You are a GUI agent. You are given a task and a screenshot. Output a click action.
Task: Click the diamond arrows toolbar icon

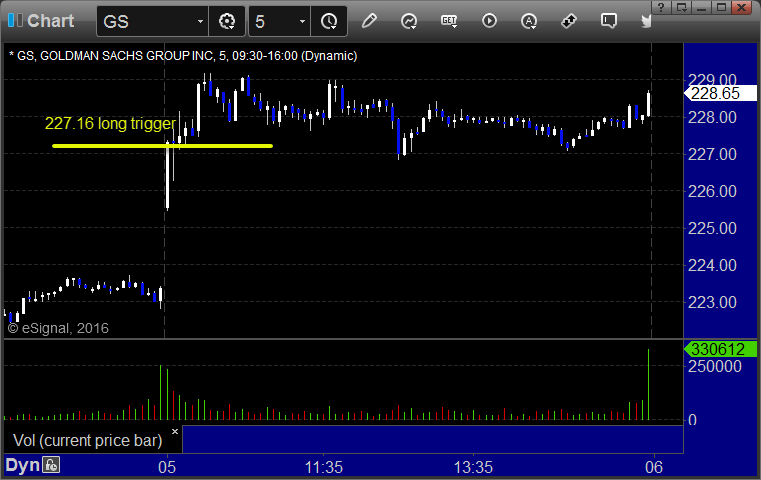click(x=569, y=21)
